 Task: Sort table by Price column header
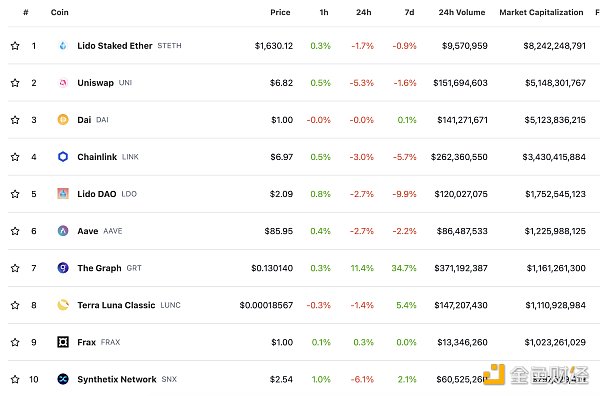pyautogui.click(x=280, y=12)
